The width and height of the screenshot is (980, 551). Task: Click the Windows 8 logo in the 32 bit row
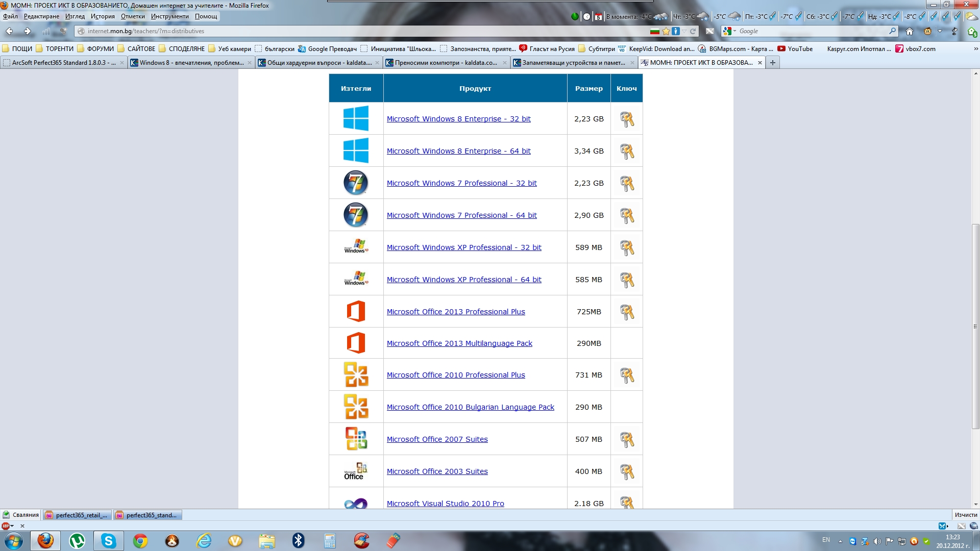pyautogui.click(x=356, y=118)
